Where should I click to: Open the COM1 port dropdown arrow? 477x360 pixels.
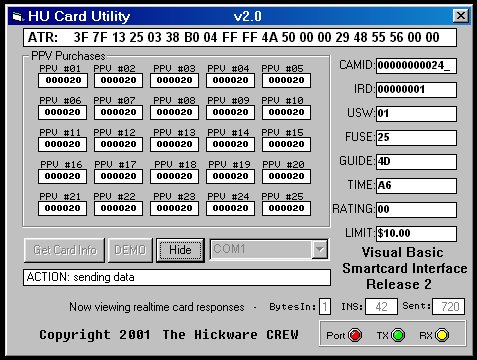[319, 250]
